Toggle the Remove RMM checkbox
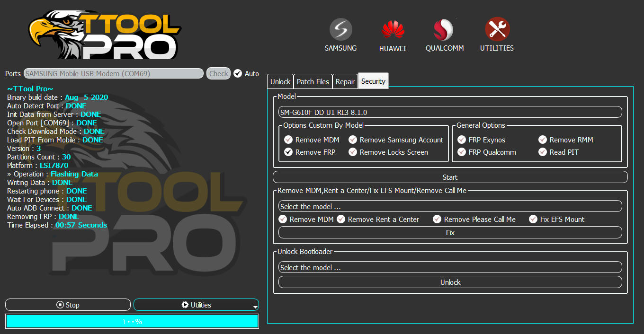This screenshot has width=644, height=334. tap(542, 140)
